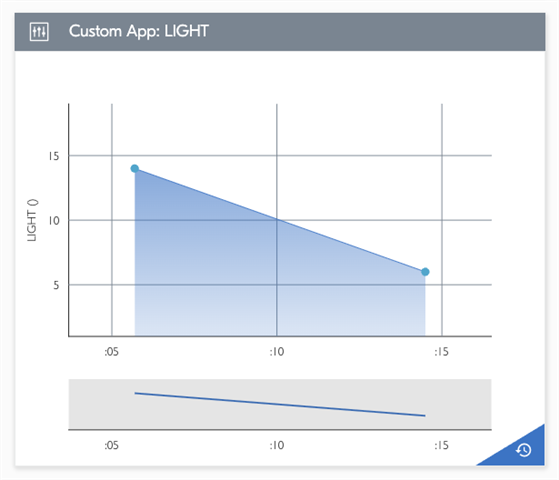559x480 pixels.
Task: Click the sliders icon in header
Action: point(39,32)
